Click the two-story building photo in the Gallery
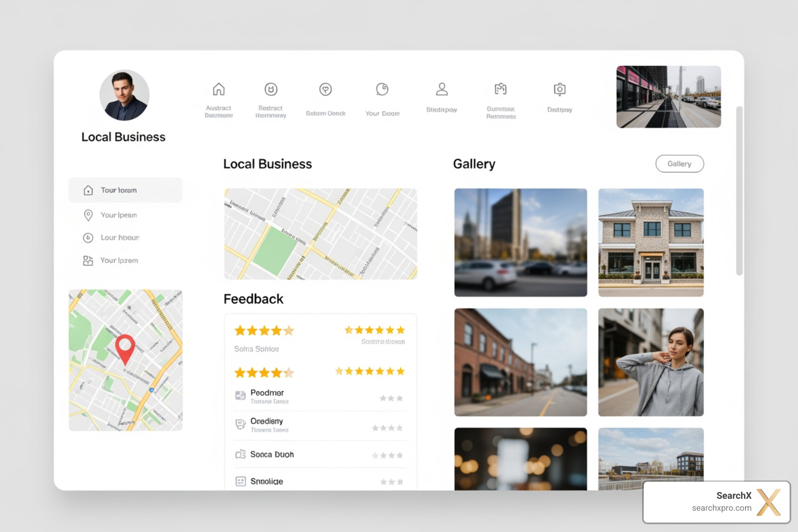The height and width of the screenshot is (532, 798). (650, 242)
